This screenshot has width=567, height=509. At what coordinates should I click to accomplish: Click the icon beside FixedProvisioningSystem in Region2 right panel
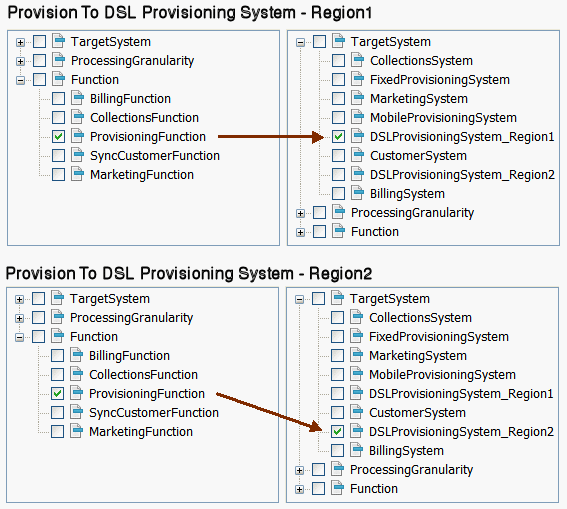[356, 336]
